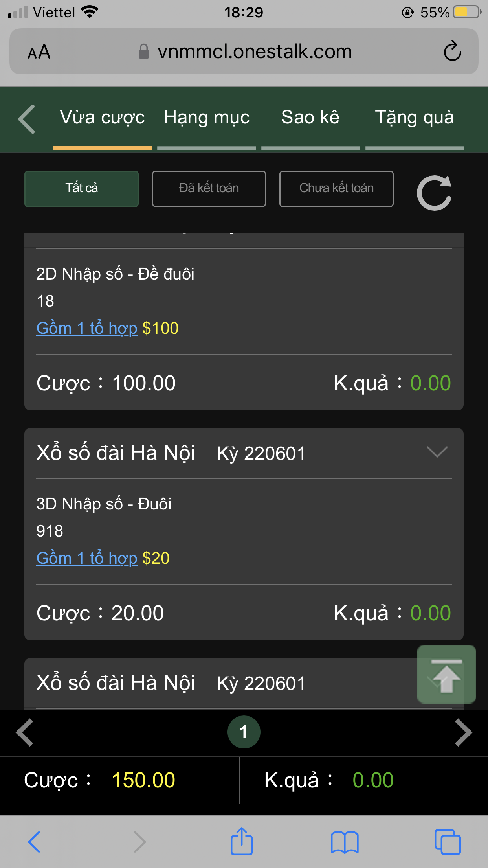Go to previous page of bets

(x=24, y=732)
